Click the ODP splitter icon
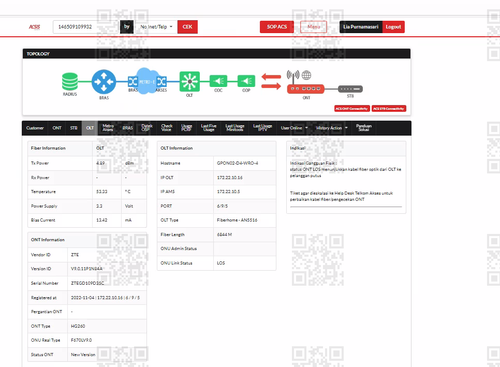Image resolution: width=500 pixels, height=367 pixels. point(246,81)
